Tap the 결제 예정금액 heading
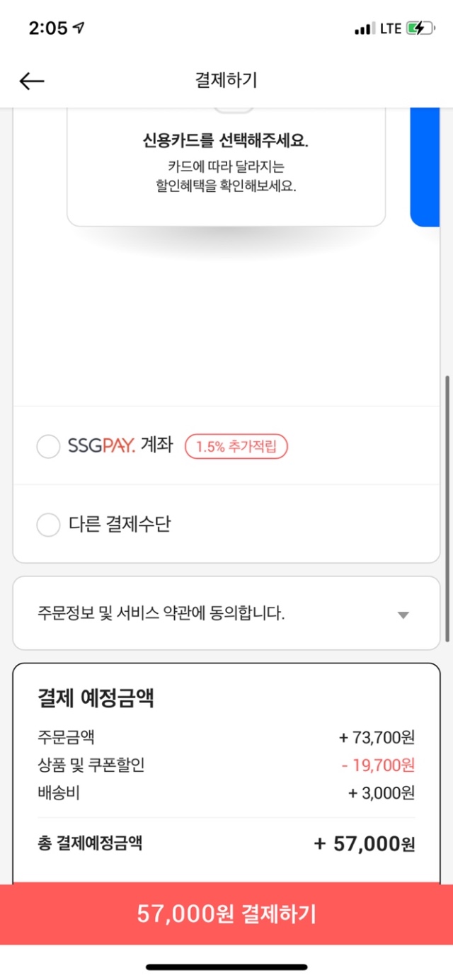 pyautogui.click(x=96, y=698)
